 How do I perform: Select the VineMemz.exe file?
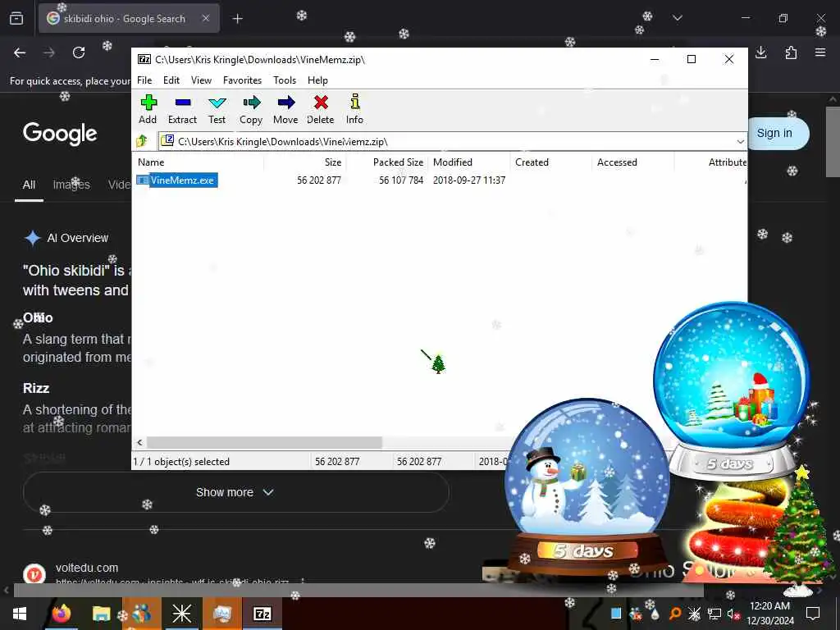177,180
